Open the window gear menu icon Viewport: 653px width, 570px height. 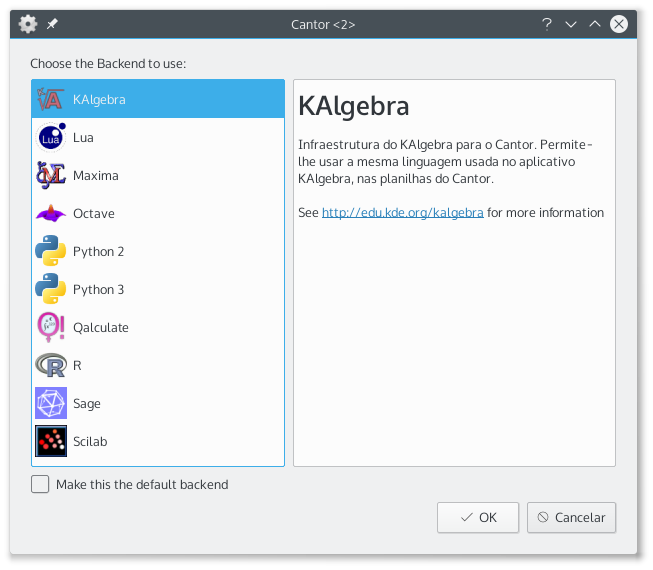(x=28, y=24)
